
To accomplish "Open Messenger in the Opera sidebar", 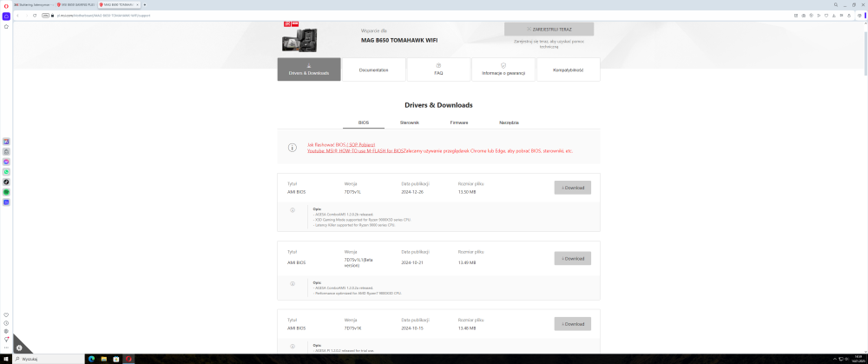I will 6,162.
